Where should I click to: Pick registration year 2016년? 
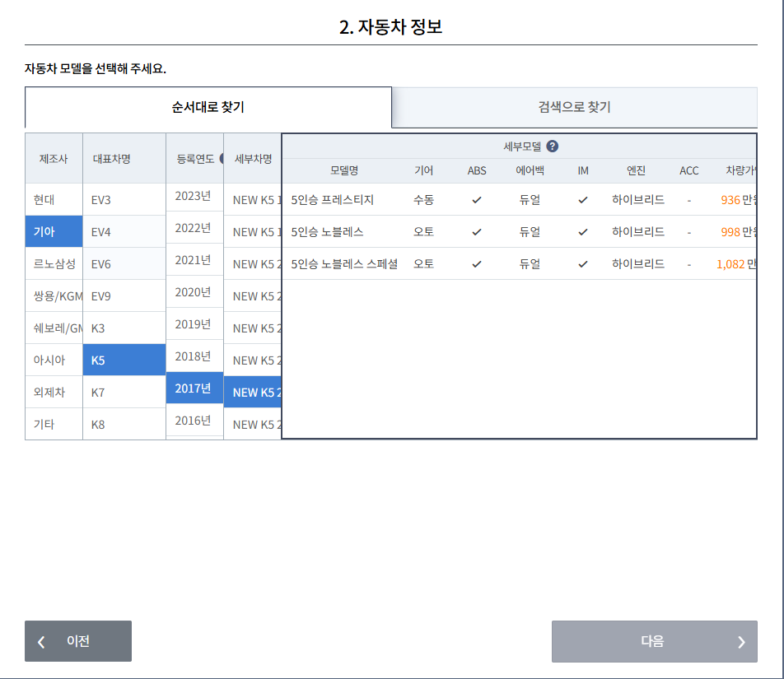(194, 421)
